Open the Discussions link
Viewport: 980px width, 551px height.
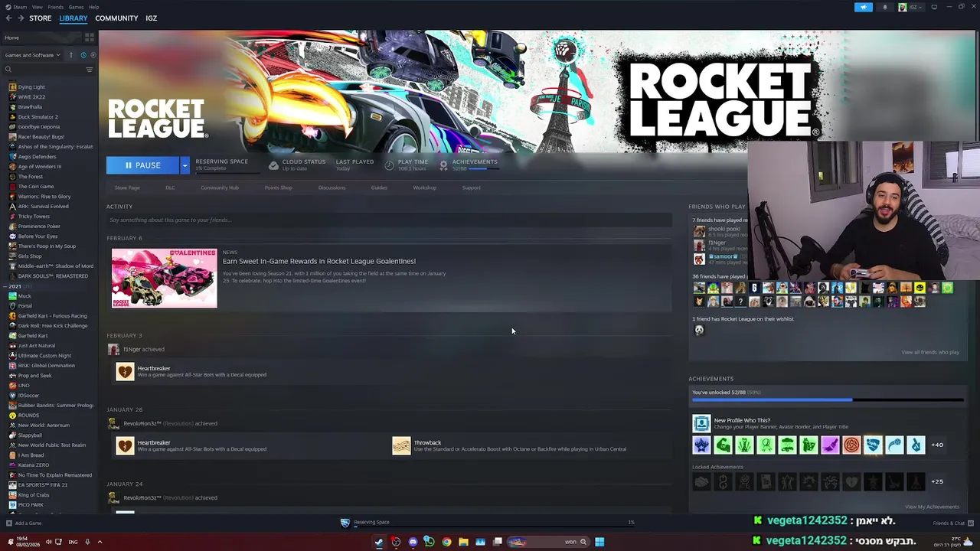pyautogui.click(x=332, y=187)
